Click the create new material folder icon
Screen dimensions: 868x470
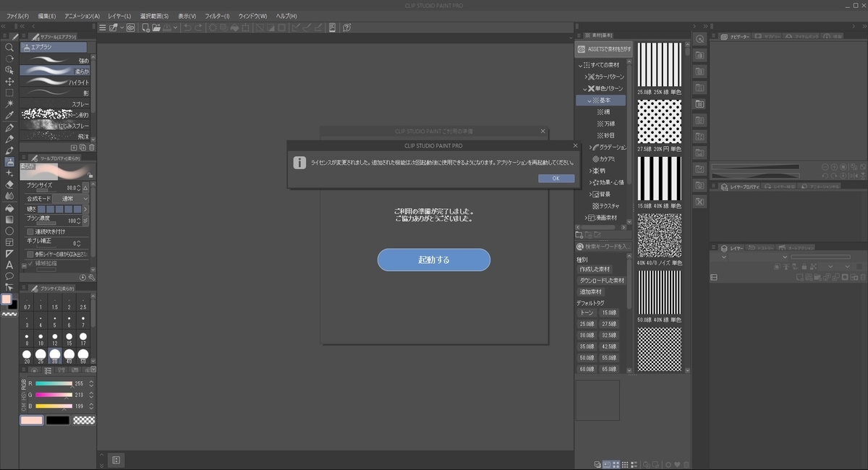tap(579, 234)
